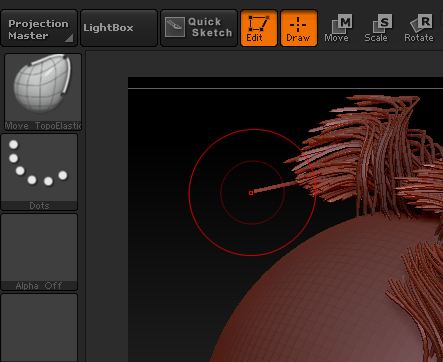
Task: Open the Alpha Off selector
Action: point(39,252)
